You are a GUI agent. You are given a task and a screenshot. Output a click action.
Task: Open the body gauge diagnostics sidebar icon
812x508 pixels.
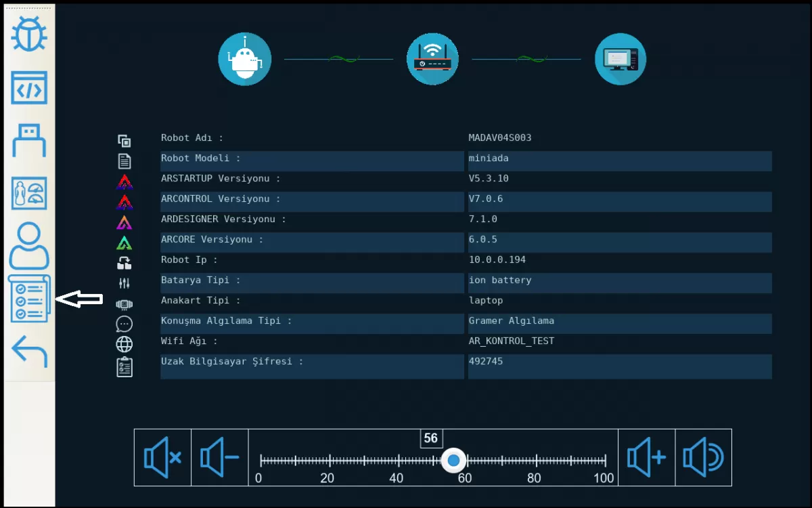[x=29, y=194]
